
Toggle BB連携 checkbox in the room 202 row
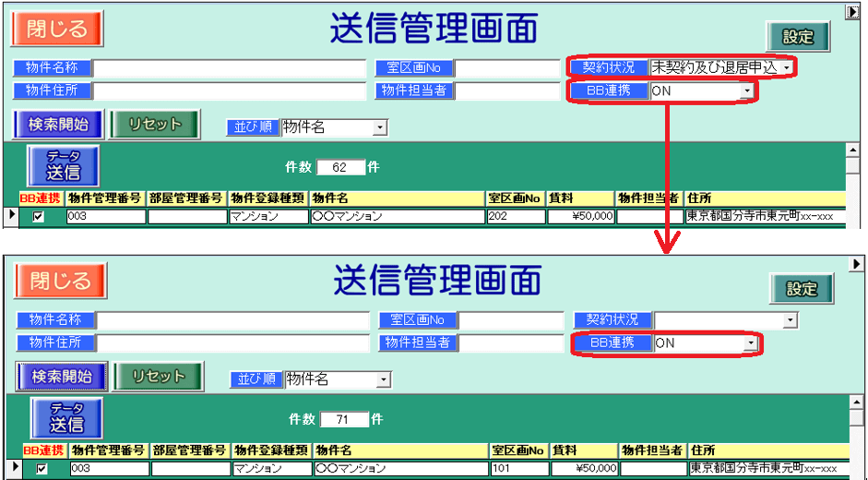point(38,217)
